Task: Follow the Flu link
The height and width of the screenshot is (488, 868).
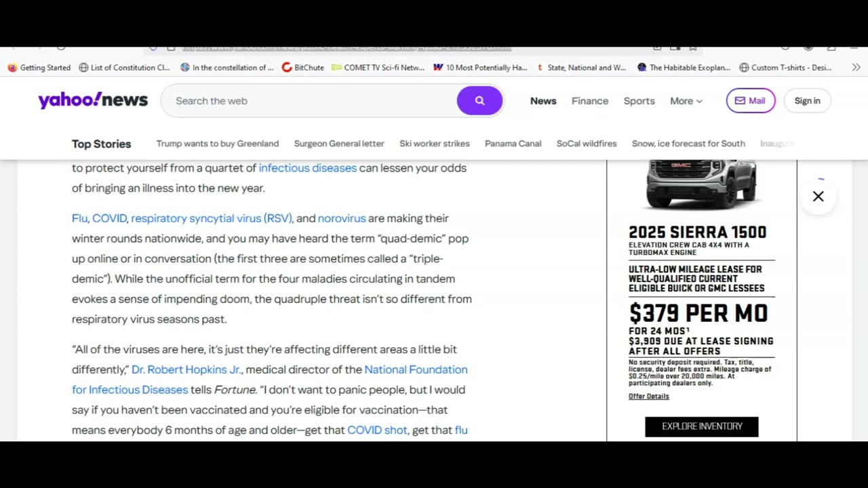Action: point(79,218)
